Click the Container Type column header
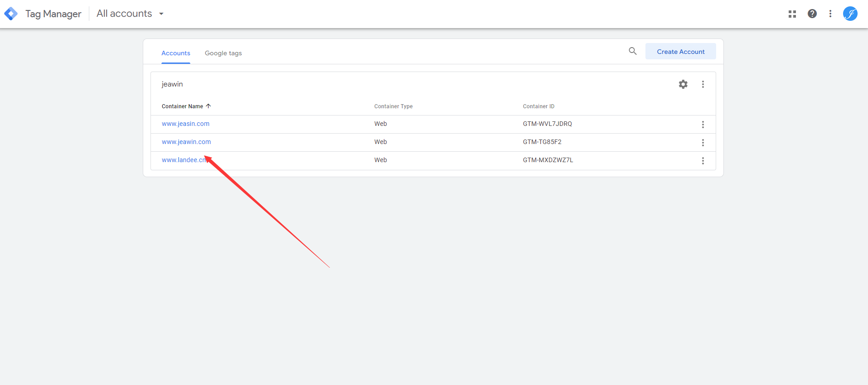 click(393, 106)
